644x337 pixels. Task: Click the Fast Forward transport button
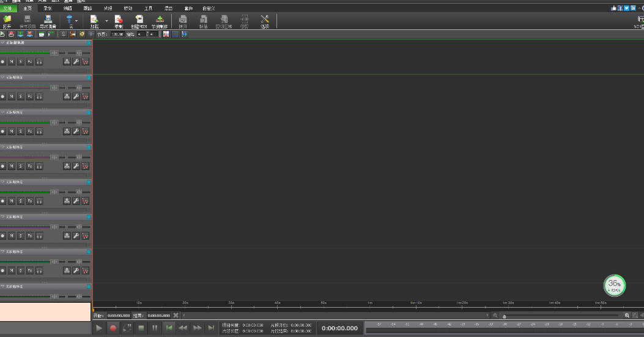point(197,328)
